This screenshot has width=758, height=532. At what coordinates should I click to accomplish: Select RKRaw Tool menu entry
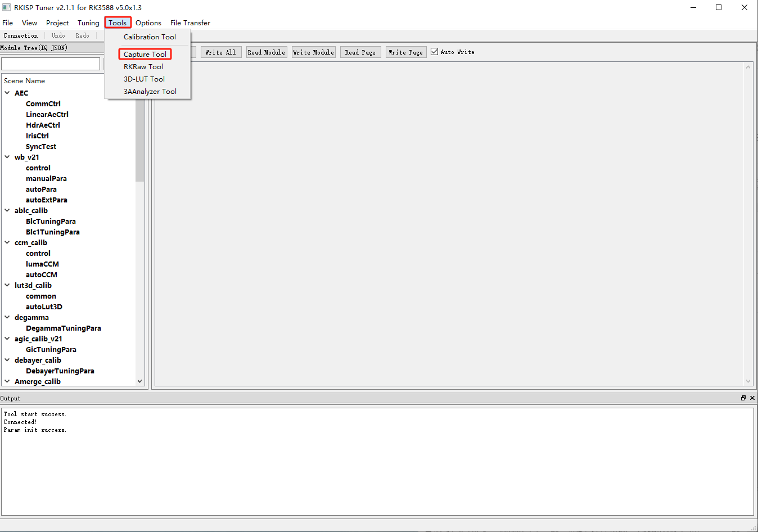(x=143, y=67)
